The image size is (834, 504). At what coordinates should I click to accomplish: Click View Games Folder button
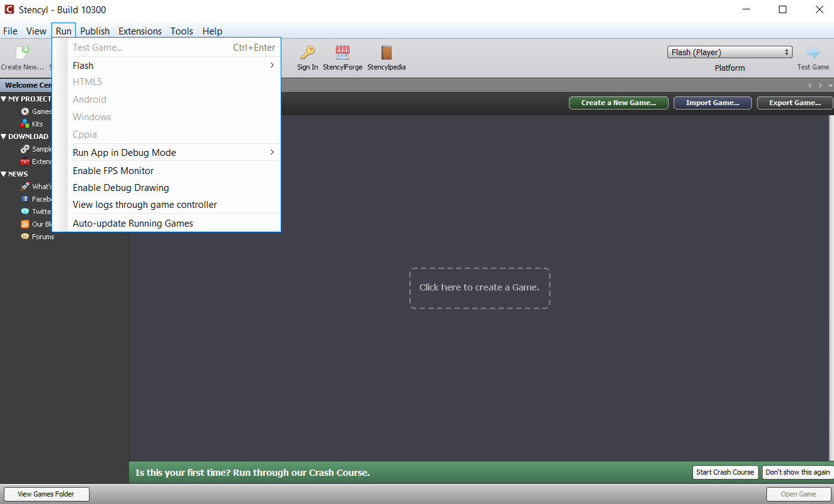click(x=46, y=494)
